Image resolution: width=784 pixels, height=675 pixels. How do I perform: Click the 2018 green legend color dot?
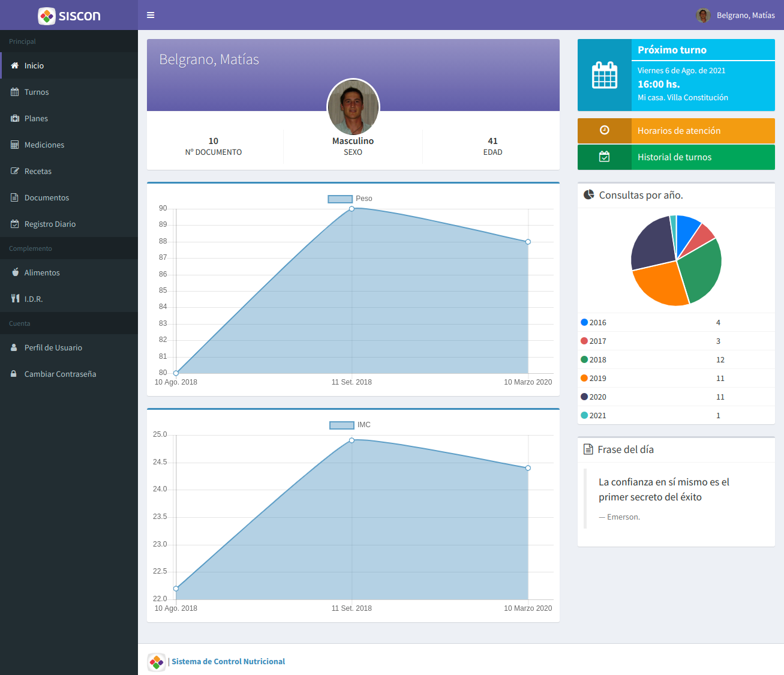[x=584, y=359]
